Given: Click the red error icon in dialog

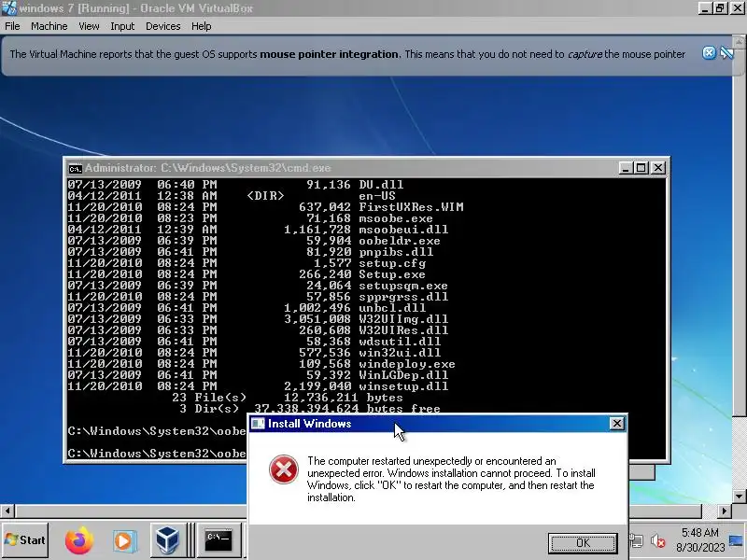Looking at the screenshot, I should [284, 469].
